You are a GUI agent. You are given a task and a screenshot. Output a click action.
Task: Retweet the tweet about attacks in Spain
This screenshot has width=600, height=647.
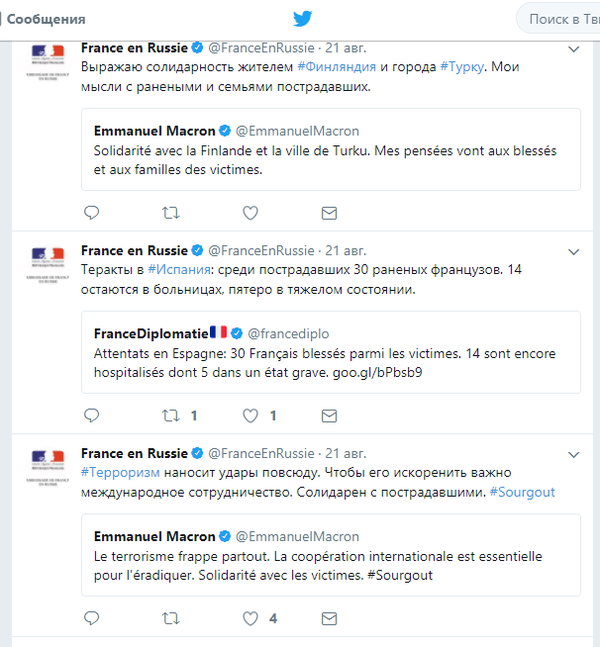tap(170, 416)
